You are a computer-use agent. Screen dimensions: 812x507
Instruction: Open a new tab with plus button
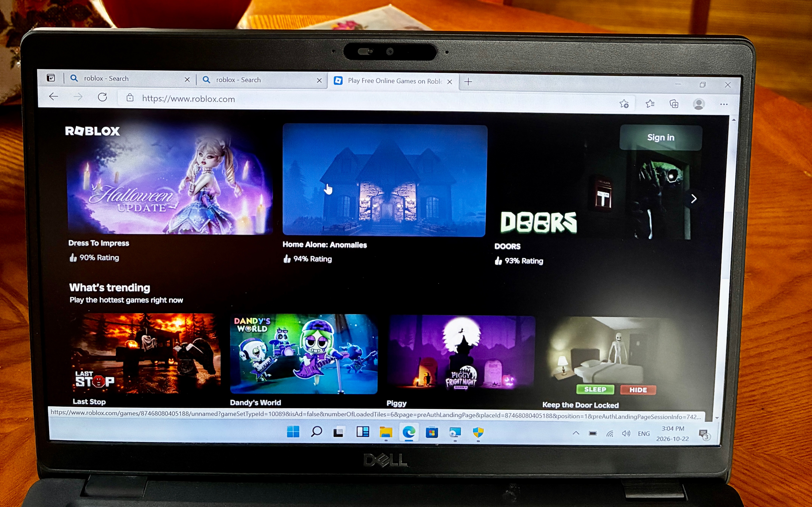tap(468, 81)
